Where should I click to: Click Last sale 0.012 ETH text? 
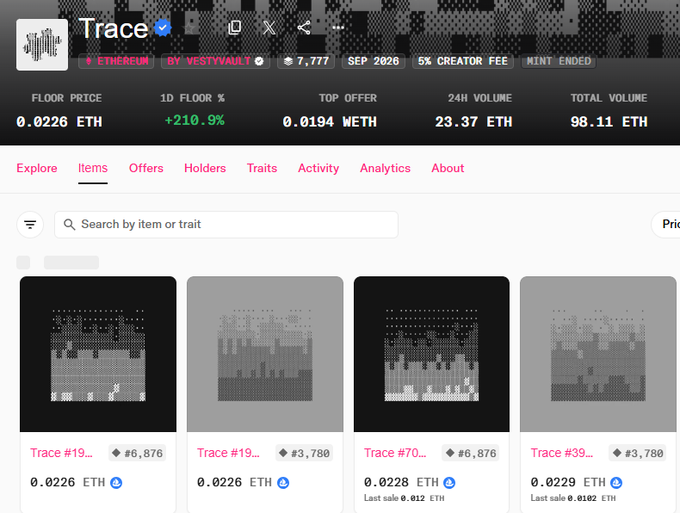coord(404,498)
